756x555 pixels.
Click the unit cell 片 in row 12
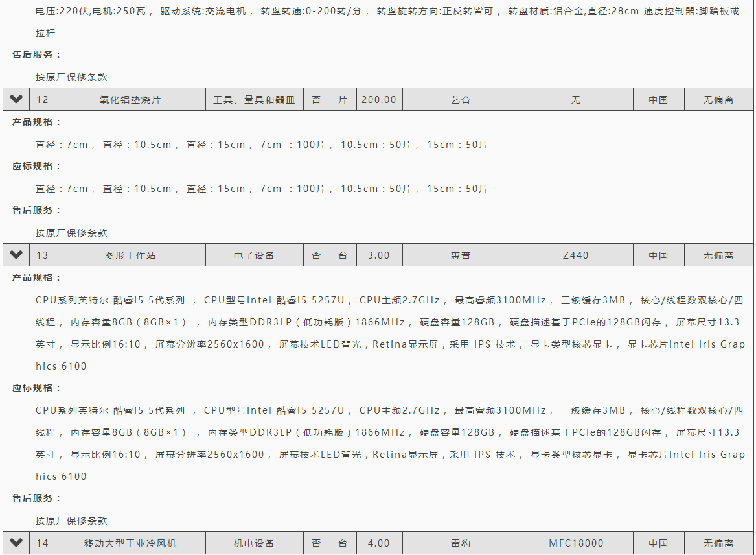point(343,100)
